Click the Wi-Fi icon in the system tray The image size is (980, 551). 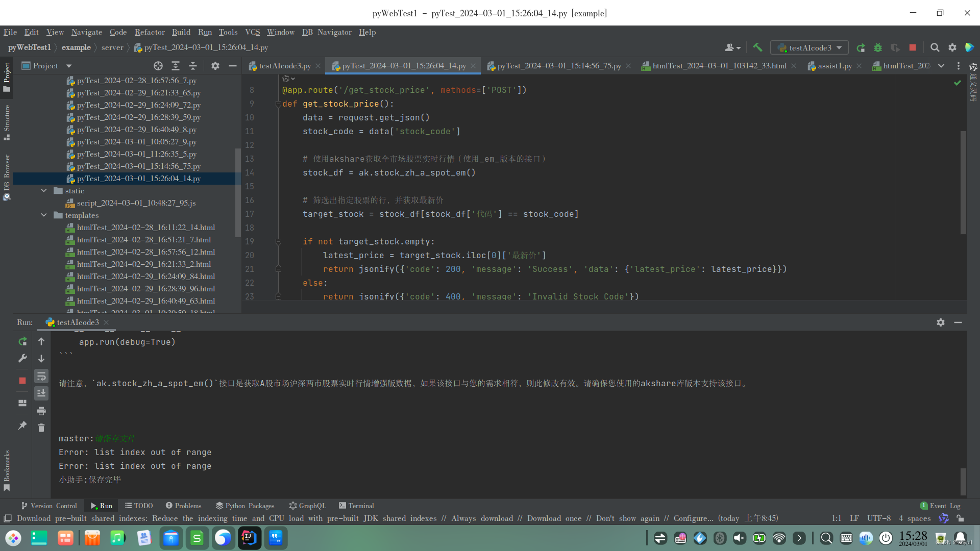(779, 538)
